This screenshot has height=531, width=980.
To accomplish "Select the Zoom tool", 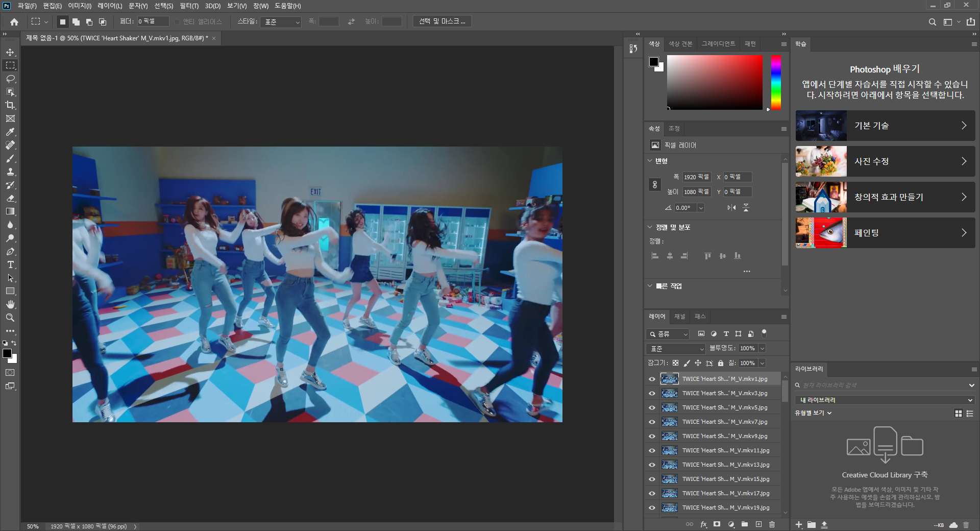I will (x=10, y=318).
